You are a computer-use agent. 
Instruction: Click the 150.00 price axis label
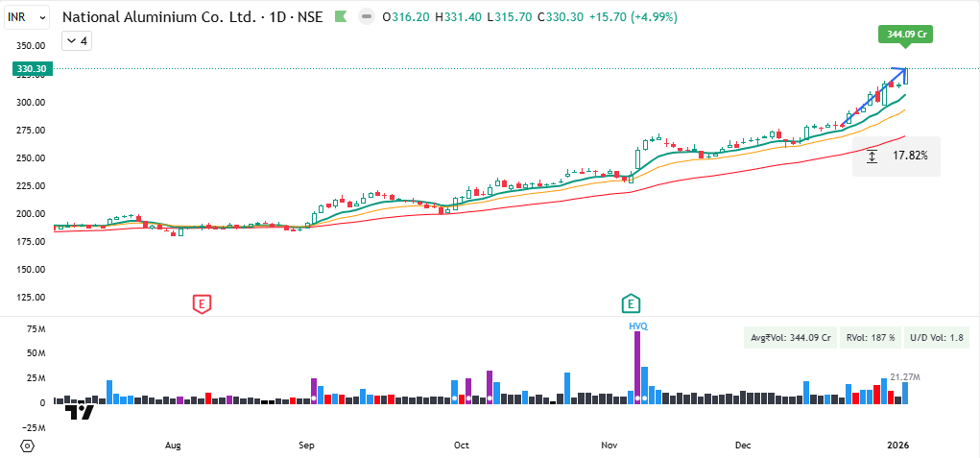[31, 270]
